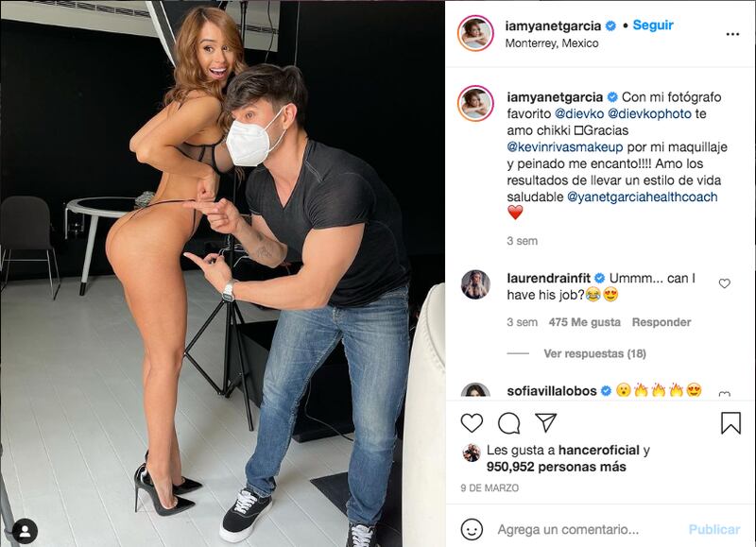The width and height of the screenshot is (756, 547).
Task: Click in the Agrega un comentario field
Action: pyautogui.click(x=568, y=530)
